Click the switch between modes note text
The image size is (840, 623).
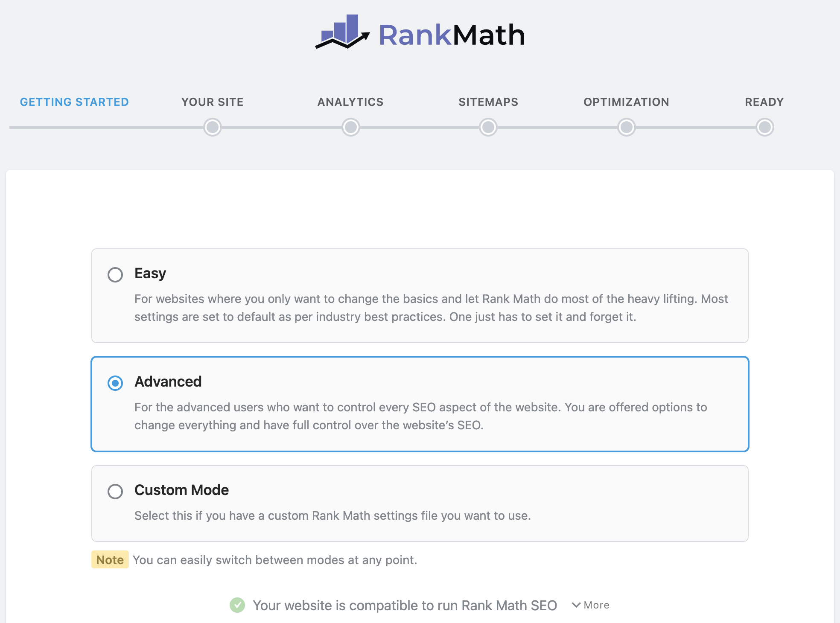(275, 560)
